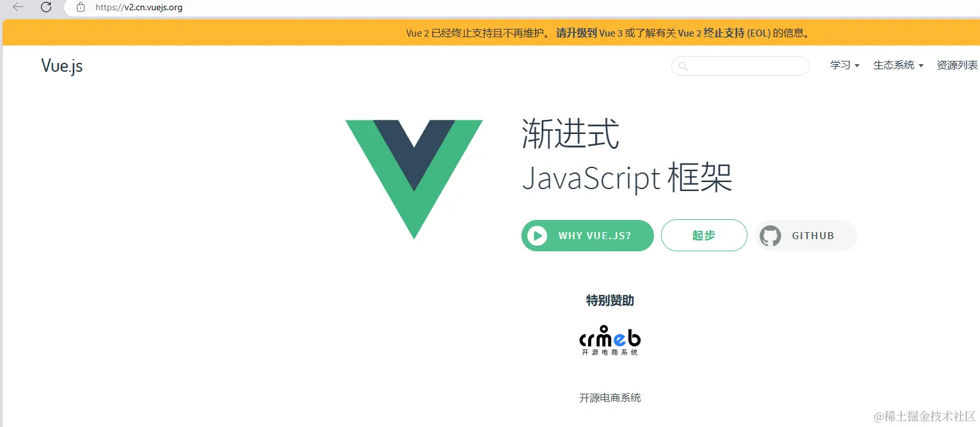Click the JavaScript 框架 headline text
The image size is (980, 427).
[627, 178]
